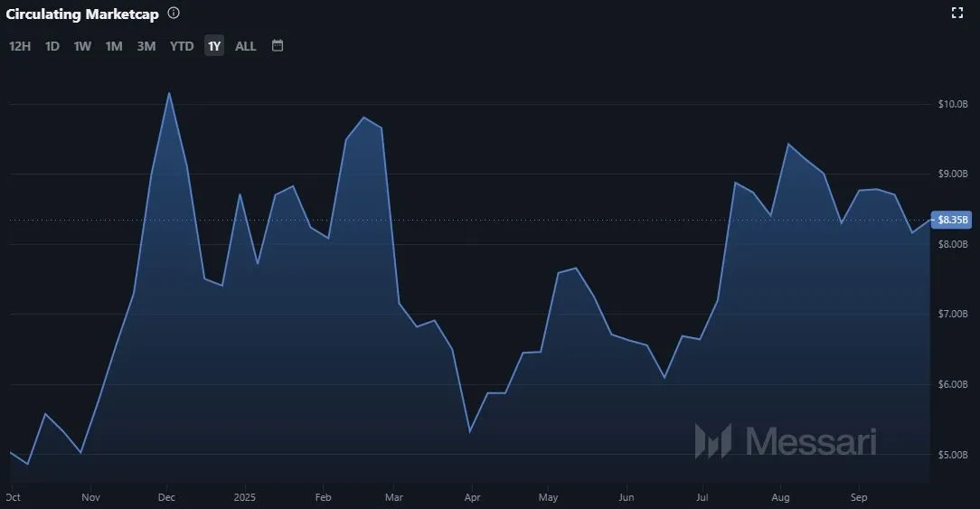
Task: Click the active 1Y range button
Action: point(214,46)
